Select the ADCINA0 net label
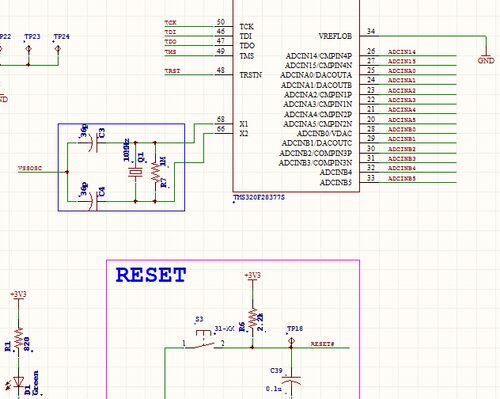This screenshot has width=500, height=399. (402, 71)
